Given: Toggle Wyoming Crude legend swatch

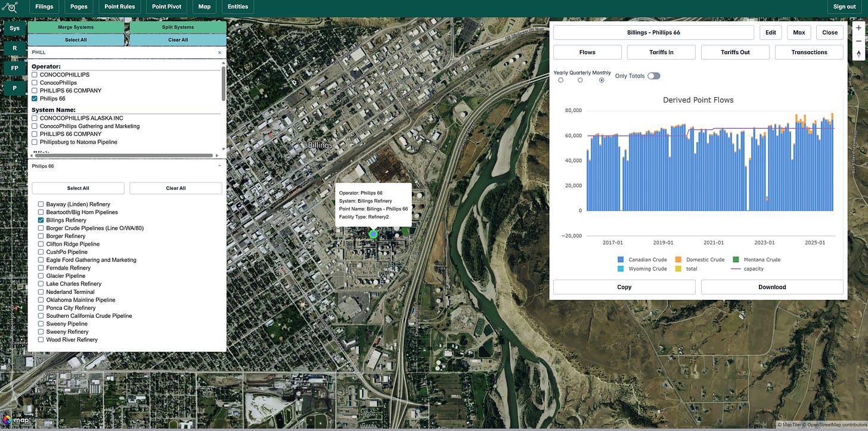Looking at the screenshot, I should point(621,269).
